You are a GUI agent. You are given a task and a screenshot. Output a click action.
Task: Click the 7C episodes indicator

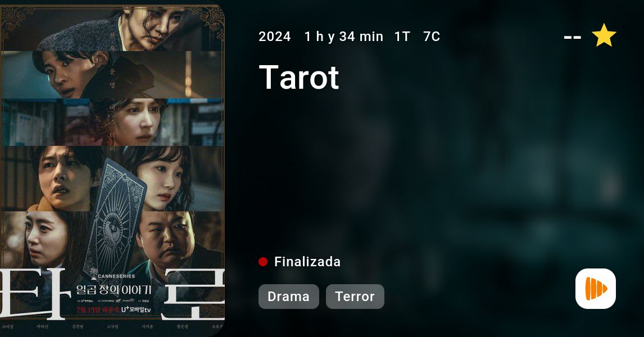coord(432,37)
